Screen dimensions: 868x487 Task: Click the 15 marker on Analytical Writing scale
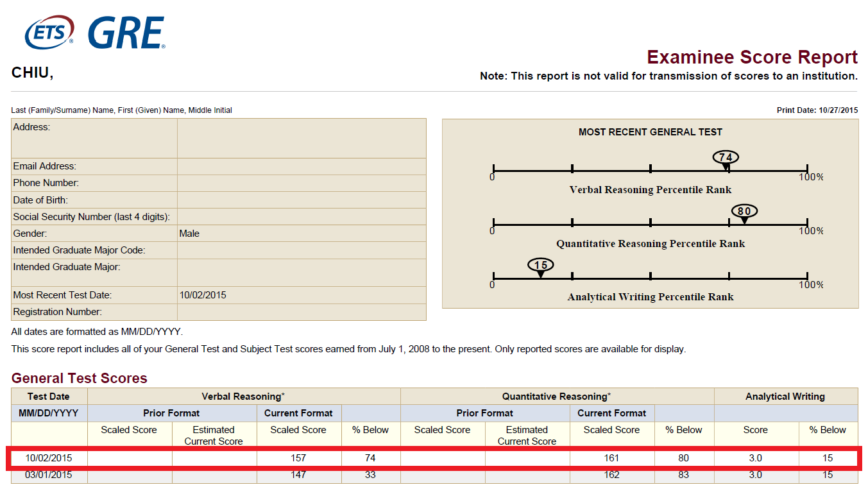541,266
